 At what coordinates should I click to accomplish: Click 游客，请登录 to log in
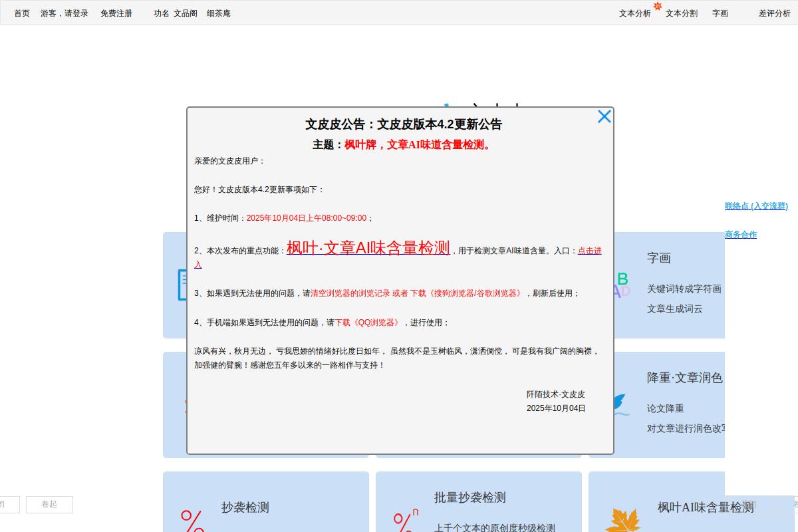(65, 13)
